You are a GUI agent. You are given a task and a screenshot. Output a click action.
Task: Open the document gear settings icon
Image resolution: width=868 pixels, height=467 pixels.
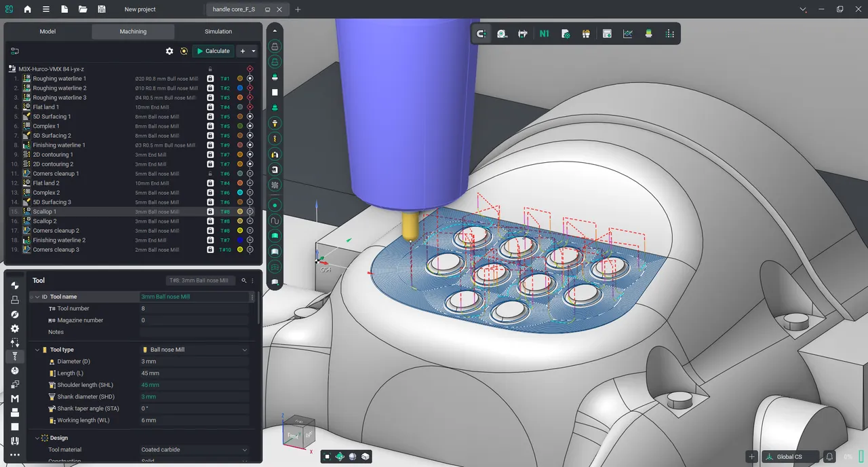point(566,33)
